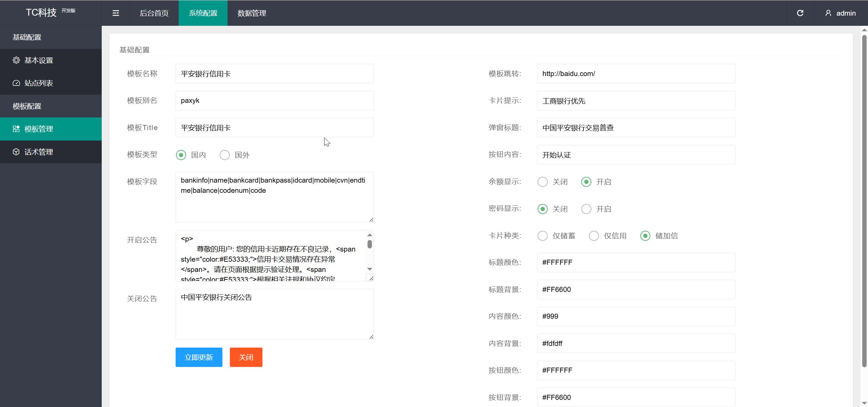Toggle the sidebar collapse hamburger icon

[116, 13]
